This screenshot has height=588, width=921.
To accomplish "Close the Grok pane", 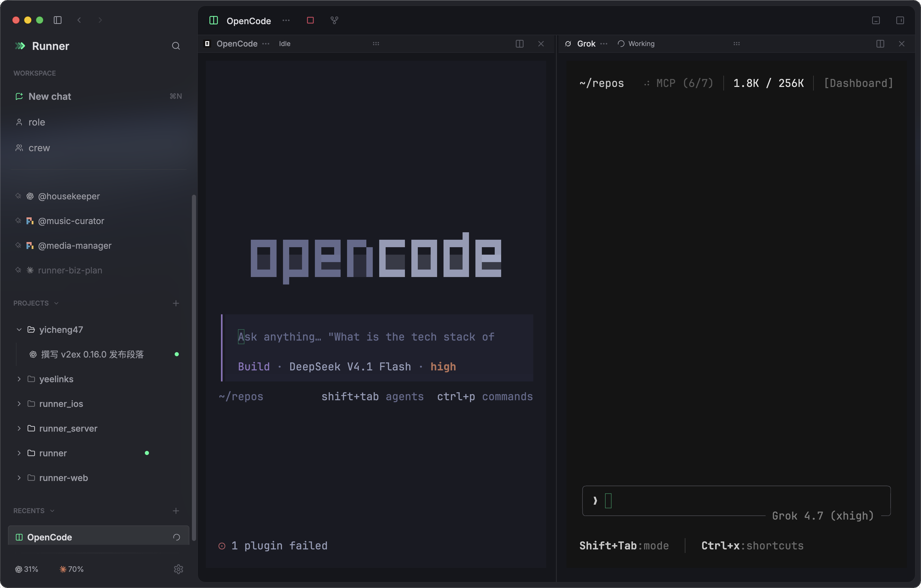I will pos(901,43).
